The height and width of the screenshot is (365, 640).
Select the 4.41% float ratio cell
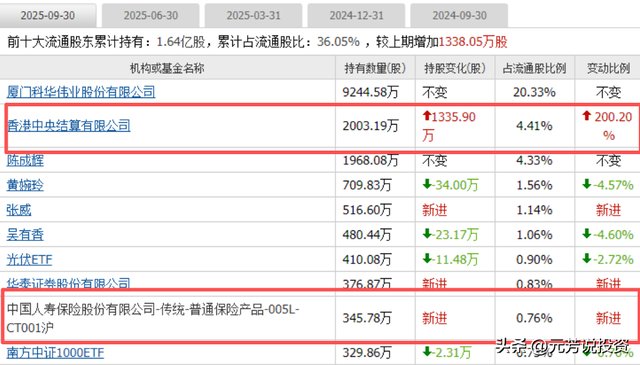pos(534,126)
